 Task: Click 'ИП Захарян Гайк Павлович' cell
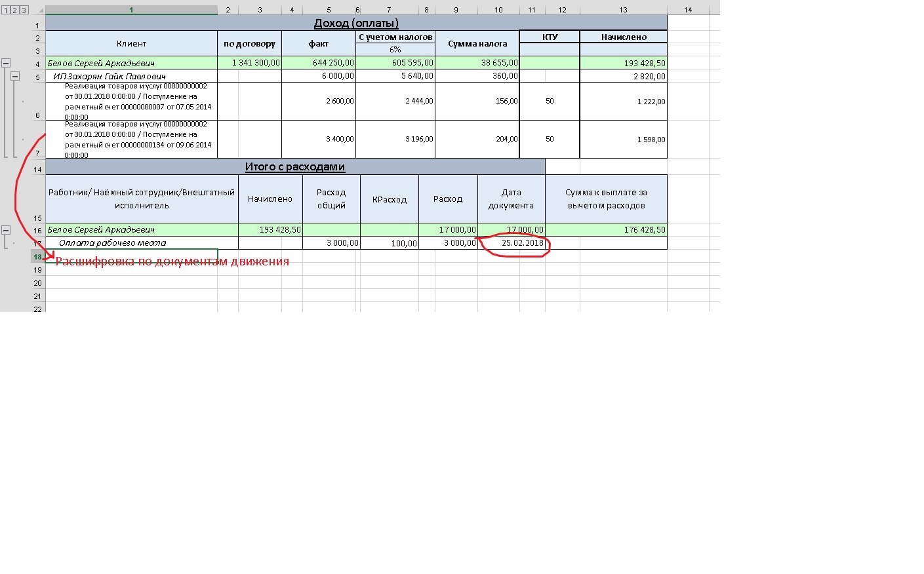click(131, 76)
